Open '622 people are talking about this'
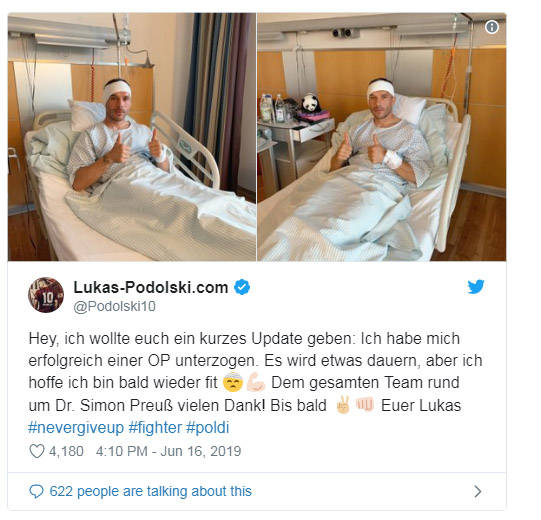The height and width of the screenshot is (520, 541). pos(150,491)
